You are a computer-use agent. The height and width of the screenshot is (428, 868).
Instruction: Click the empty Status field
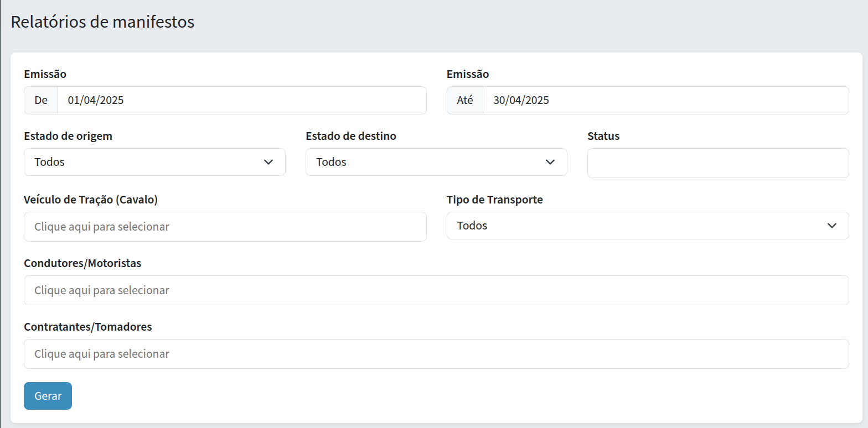(717, 163)
